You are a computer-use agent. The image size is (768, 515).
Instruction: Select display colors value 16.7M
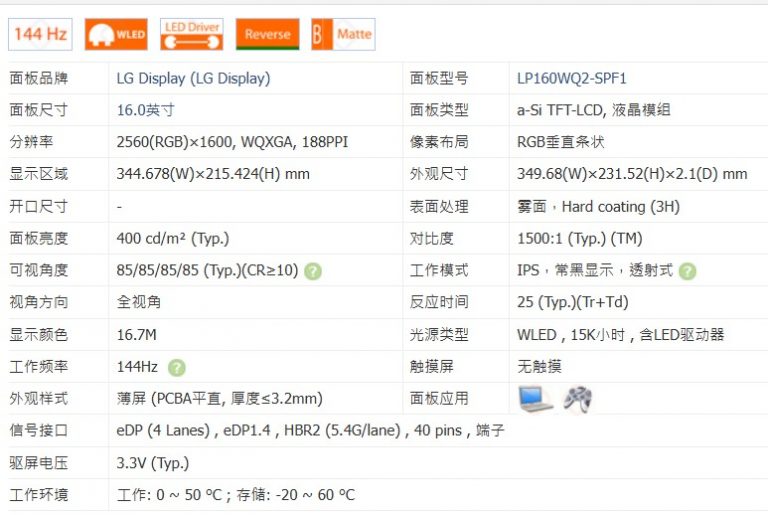(137, 335)
